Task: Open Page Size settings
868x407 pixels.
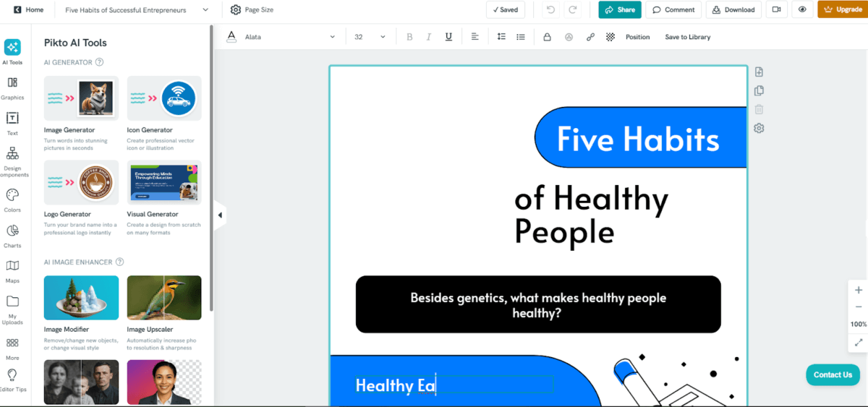Action: click(x=252, y=10)
